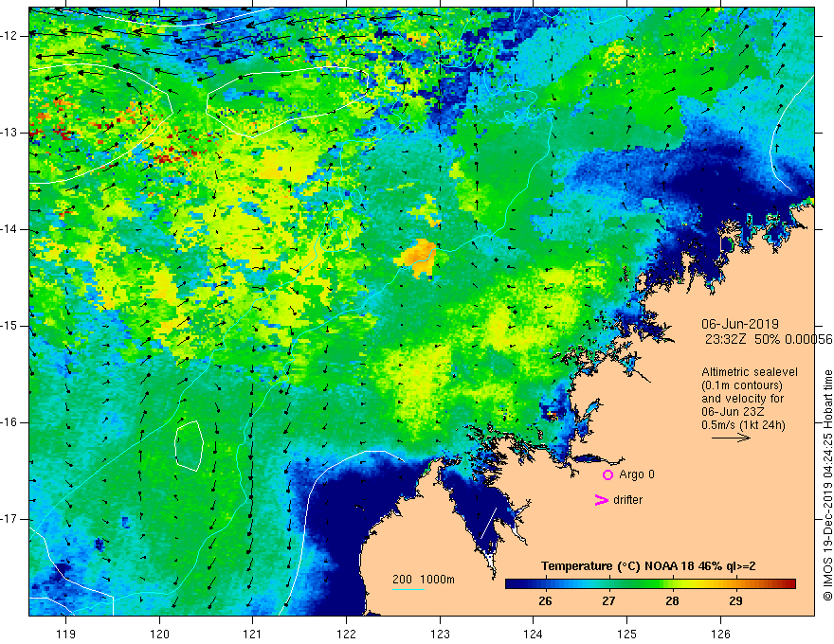Click the magenta Argo circle legend marker
The height and width of the screenshot is (644, 834).
click(x=607, y=474)
